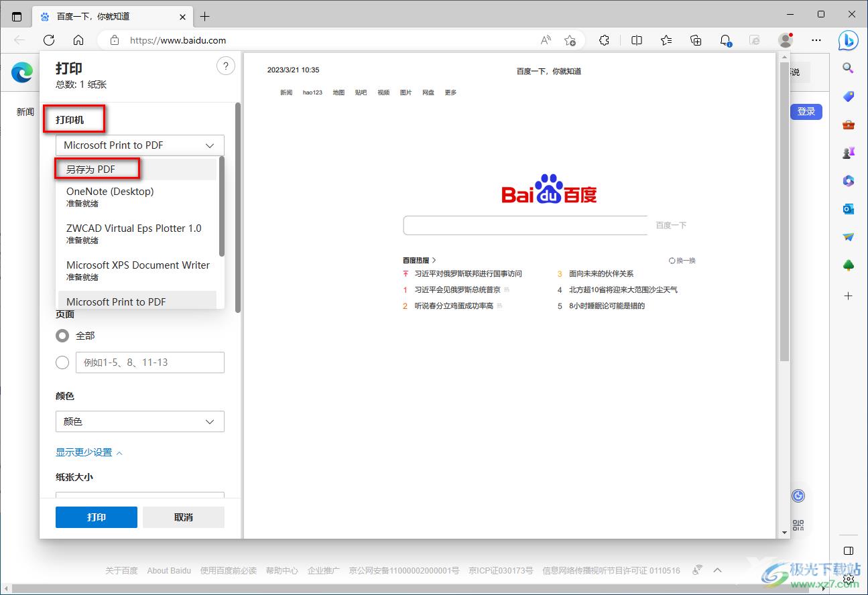Viewport: 868px width, 595px height.
Task: Click the blue Print button
Action: [97, 517]
